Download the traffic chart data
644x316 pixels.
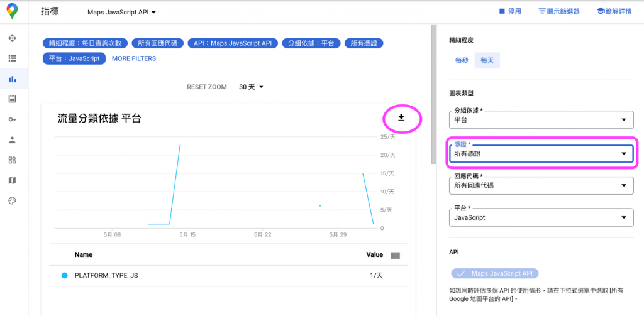(401, 118)
